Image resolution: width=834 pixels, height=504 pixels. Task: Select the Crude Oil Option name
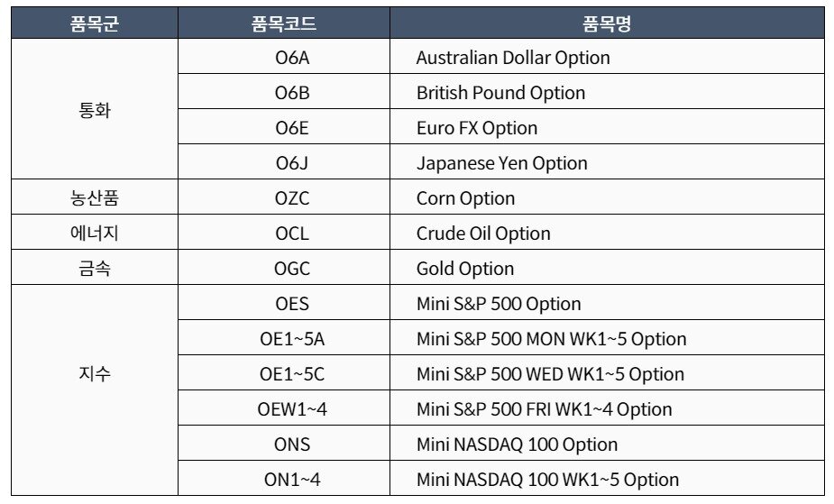tap(483, 234)
